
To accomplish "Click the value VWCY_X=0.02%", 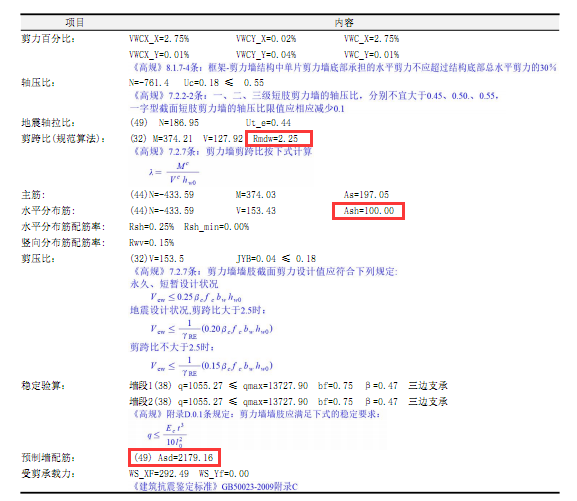I will [x=266, y=39].
